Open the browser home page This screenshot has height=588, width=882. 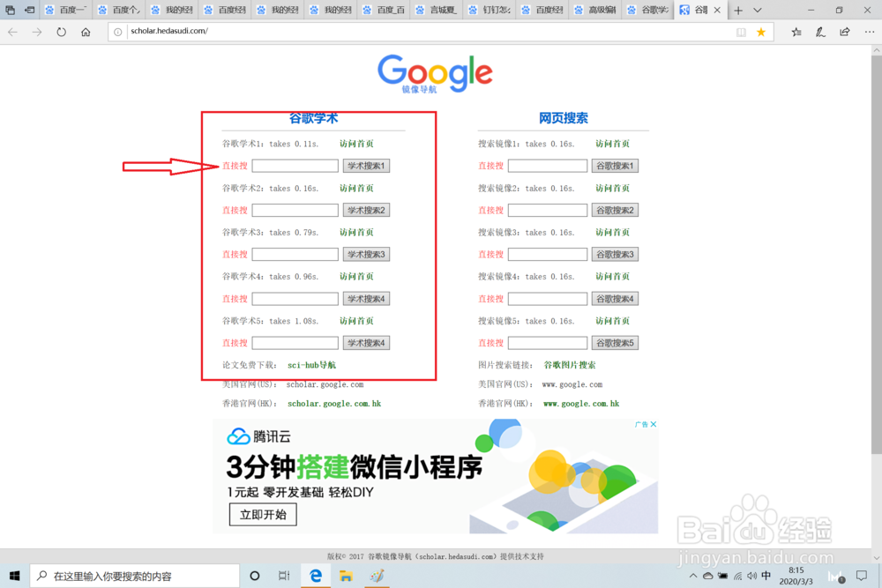pyautogui.click(x=86, y=32)
